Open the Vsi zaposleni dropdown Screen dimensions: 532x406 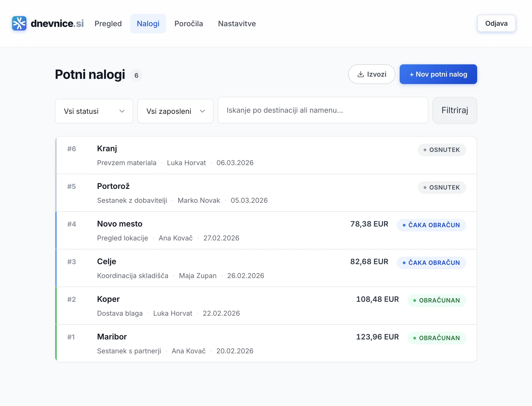click(175, 111)
